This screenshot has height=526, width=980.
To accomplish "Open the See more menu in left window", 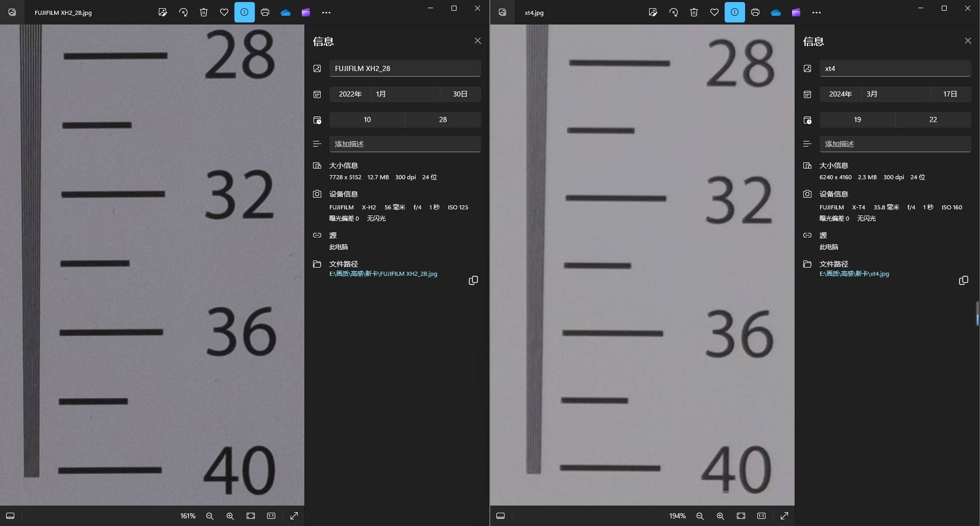I will 326,12.
